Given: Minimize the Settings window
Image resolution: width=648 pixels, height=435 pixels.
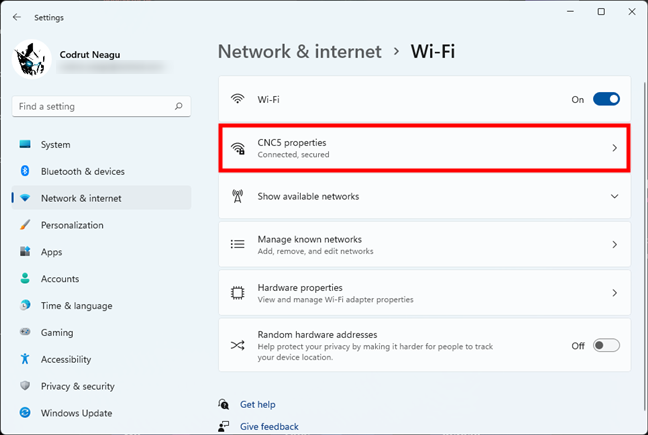Looking at the screenshot, I should click(x=571, y=12).
